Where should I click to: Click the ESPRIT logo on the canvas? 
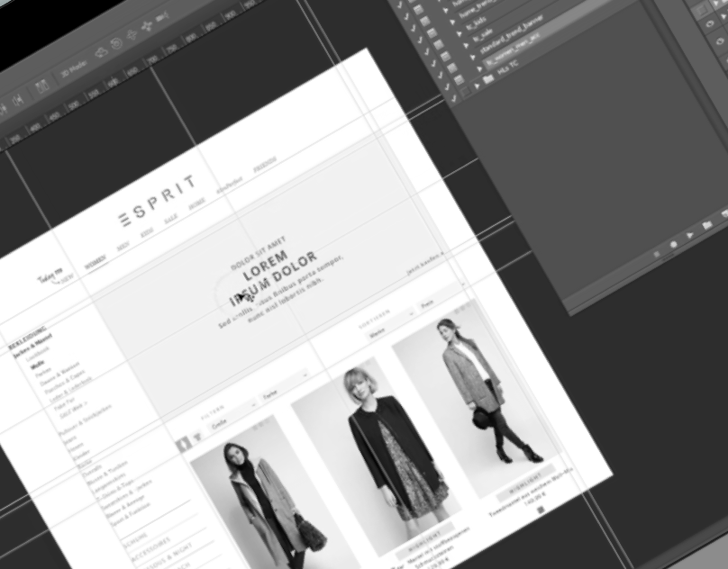[158, 202]
